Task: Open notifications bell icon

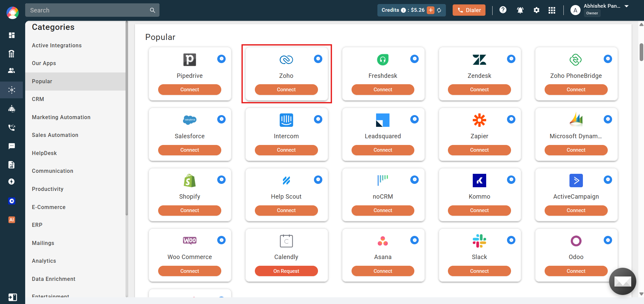Action: tap(520, 10)
